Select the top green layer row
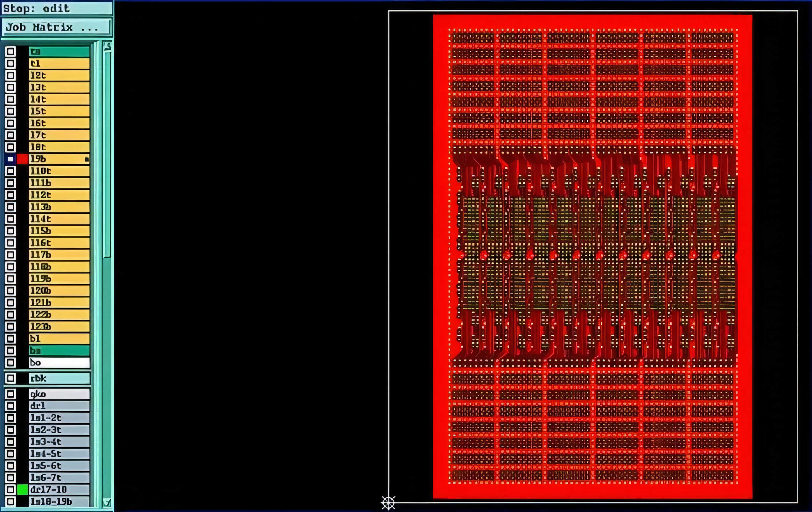Viewport: 812px width, 512px height. coord(59,52)
